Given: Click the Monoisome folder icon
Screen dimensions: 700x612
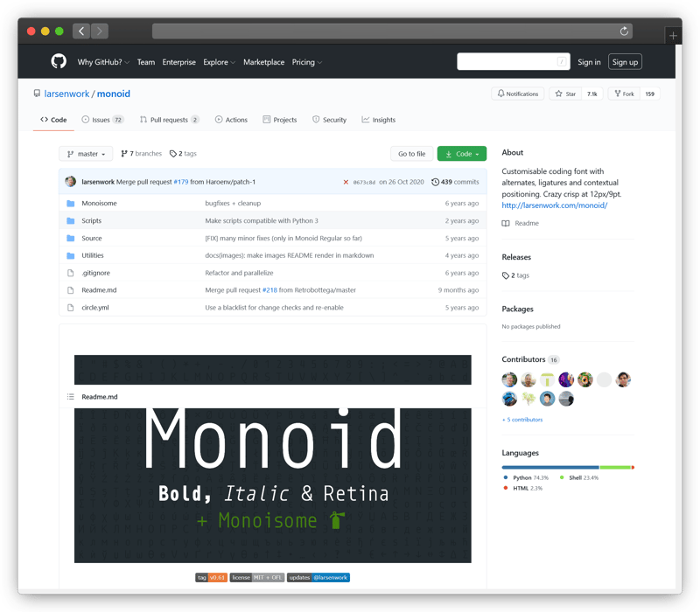Looking at the screenshot, I should (70, 204).
